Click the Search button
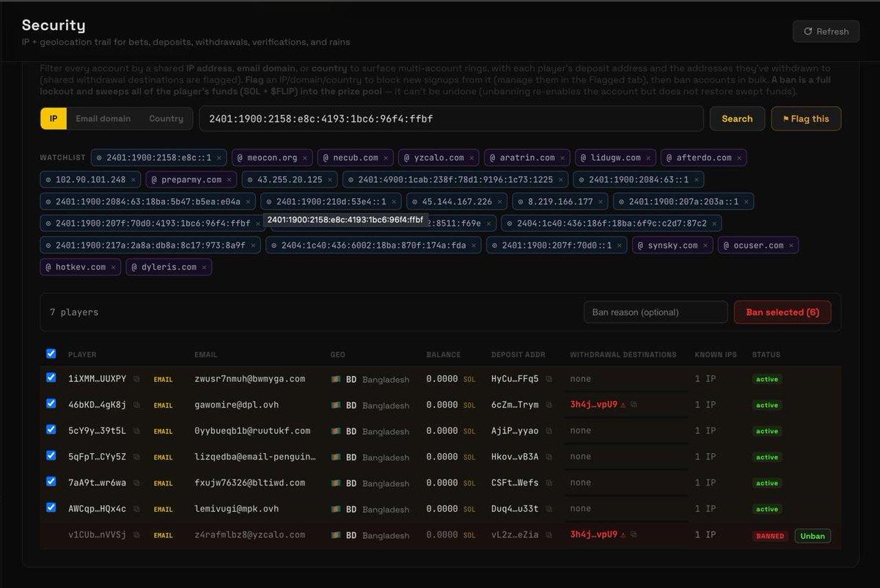The width and height of the screenshot is (880, 588). click(737, 118)
